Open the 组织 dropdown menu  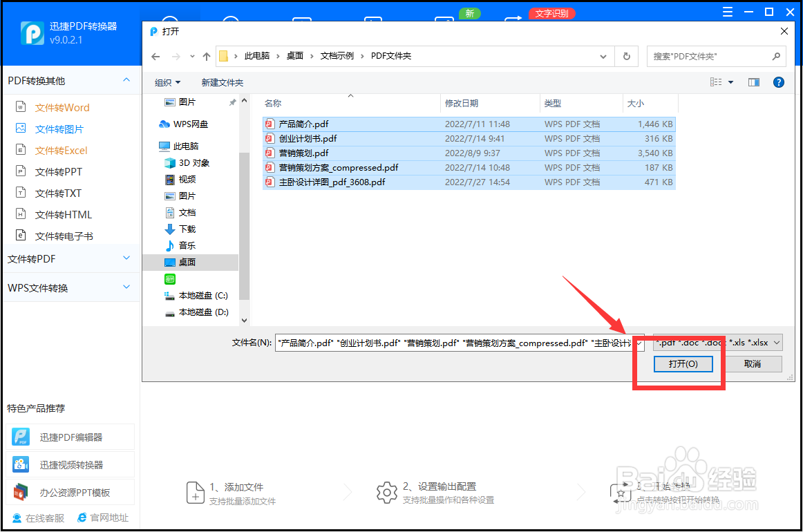click(x=167, y=82)
